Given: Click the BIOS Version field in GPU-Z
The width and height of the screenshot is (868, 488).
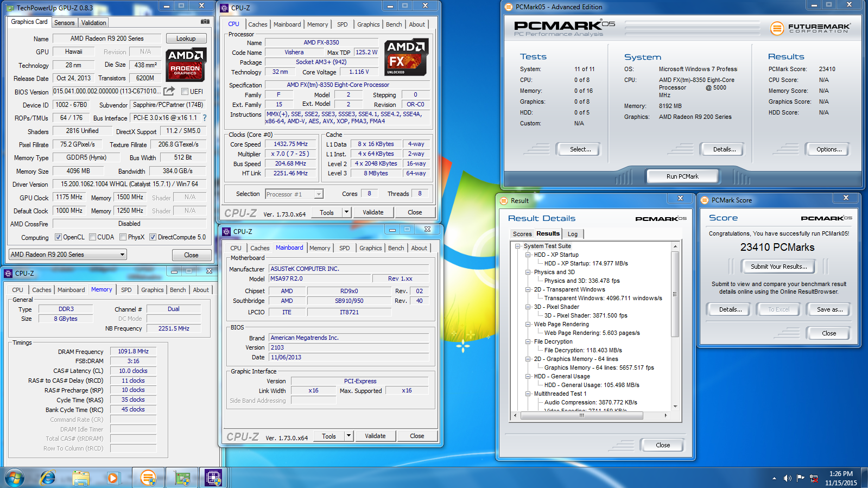Looking at the screenshot, I should coord(107,91).
